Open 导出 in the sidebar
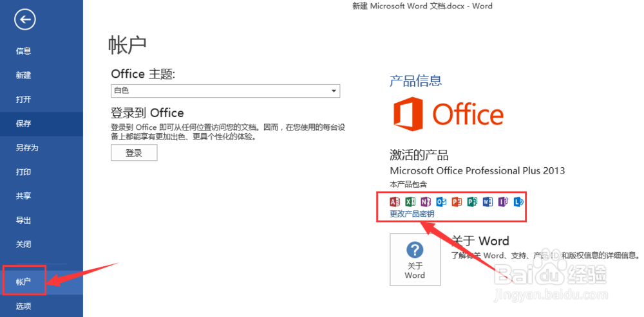644x317 pixels. point(41,221)
